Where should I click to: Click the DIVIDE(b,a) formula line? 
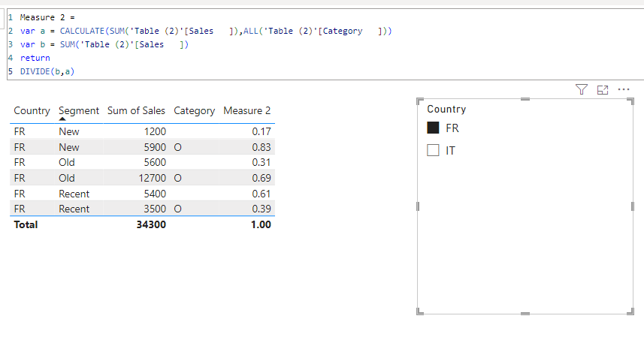[47, 71]
